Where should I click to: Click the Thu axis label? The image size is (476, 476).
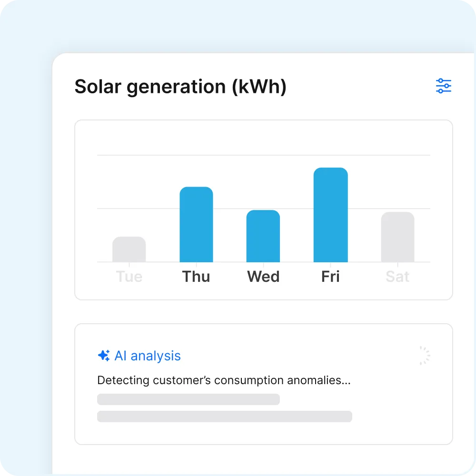196,277
